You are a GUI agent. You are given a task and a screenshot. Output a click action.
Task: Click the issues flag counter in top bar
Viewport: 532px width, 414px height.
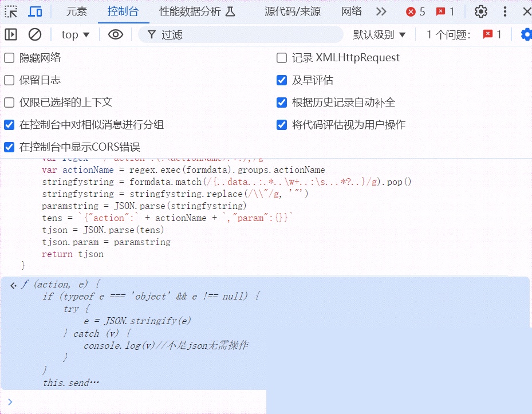[445, 12]
